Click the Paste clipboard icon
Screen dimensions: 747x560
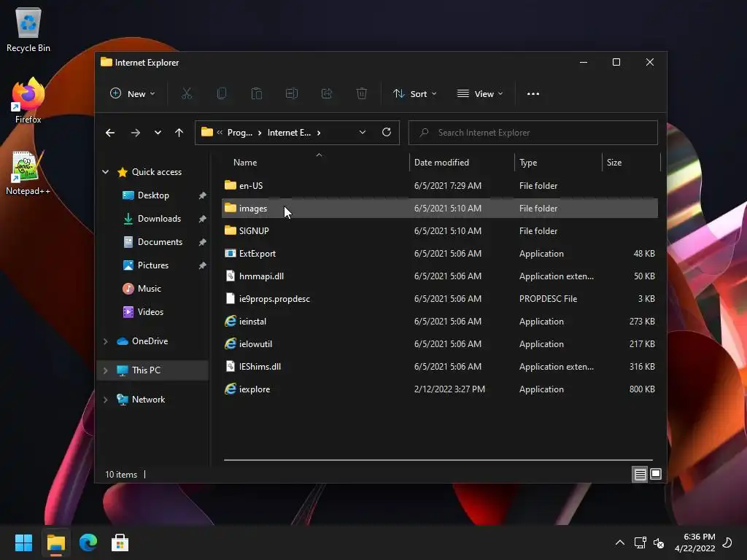257,94
